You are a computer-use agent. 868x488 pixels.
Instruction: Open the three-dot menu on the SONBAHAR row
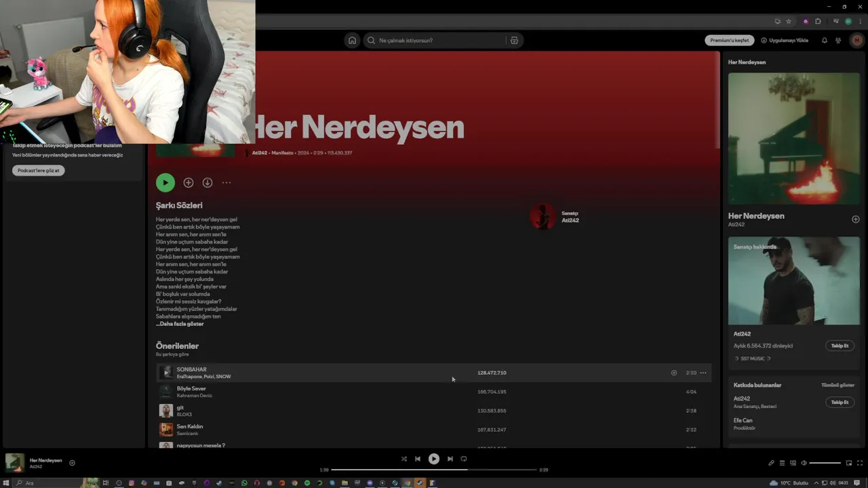(703, 373)
